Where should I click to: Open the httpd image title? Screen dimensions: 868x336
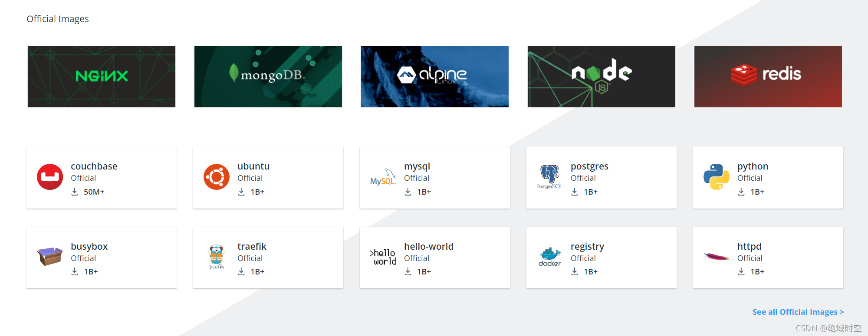click(x=749, y=247)
